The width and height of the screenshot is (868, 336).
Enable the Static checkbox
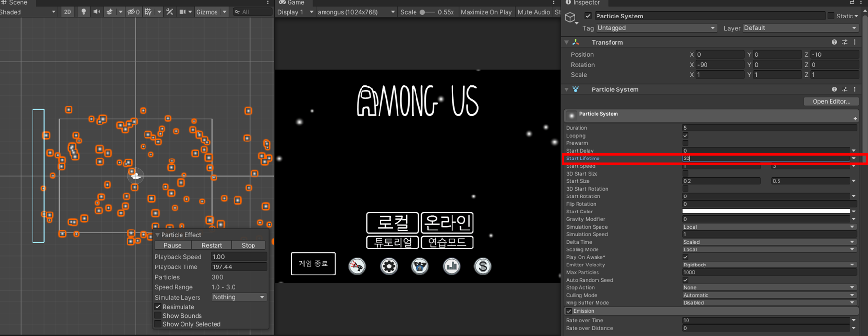831,16
